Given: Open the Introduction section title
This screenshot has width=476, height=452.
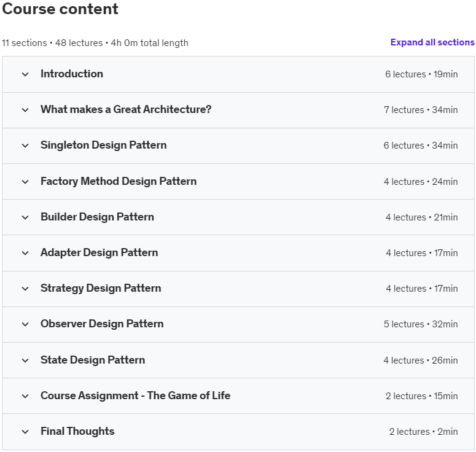Looking at the screenshot, I should [72, 74].
